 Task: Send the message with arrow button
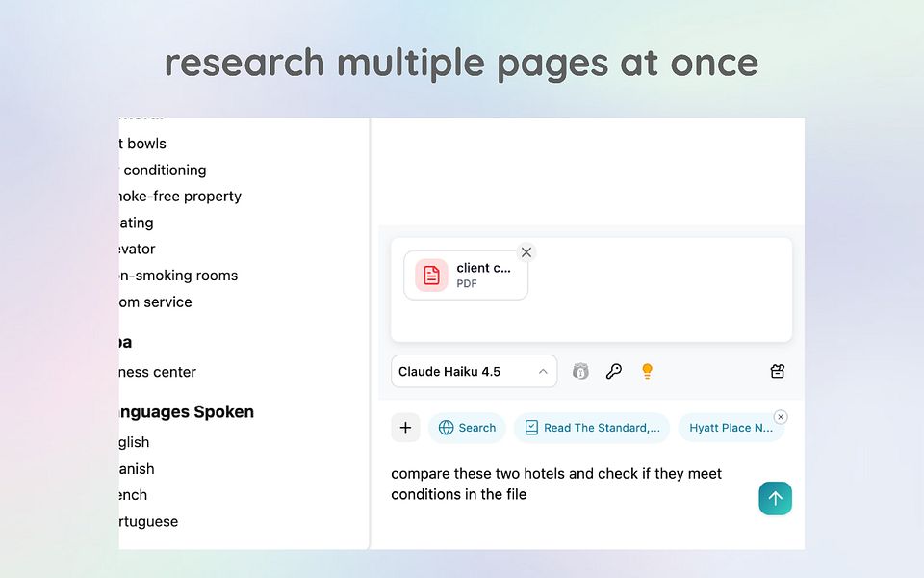coord(775,498)
